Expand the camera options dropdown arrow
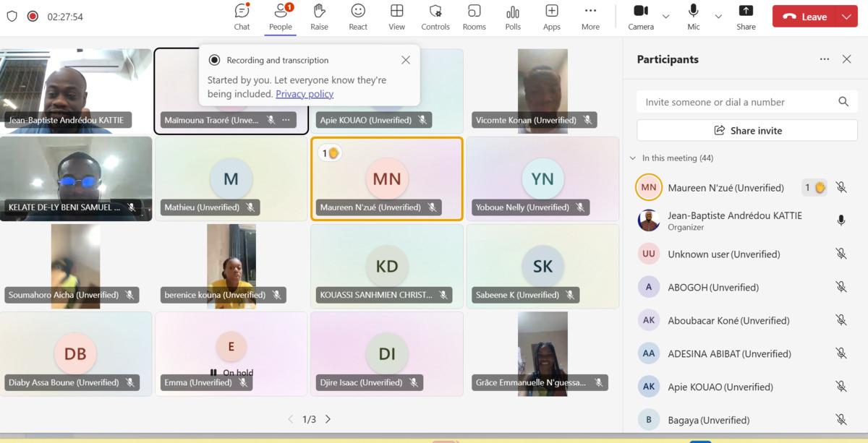The width and height of the screenshot is (868, 443). coord(666,17)
